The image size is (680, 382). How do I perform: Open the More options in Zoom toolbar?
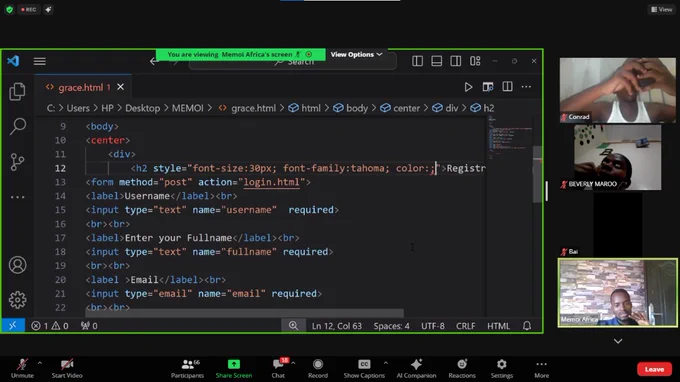coord(541,369)
